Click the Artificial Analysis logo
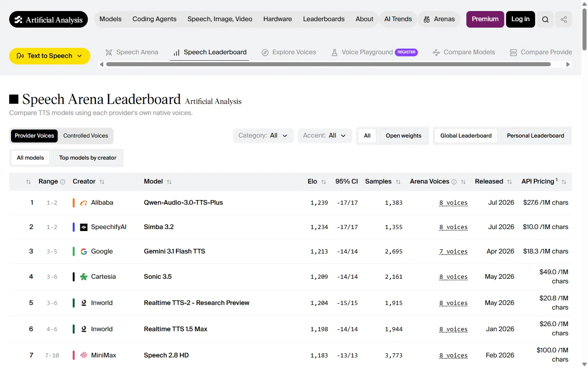The height and width of the screenshot is (368, 588). (x=48, y=19)
